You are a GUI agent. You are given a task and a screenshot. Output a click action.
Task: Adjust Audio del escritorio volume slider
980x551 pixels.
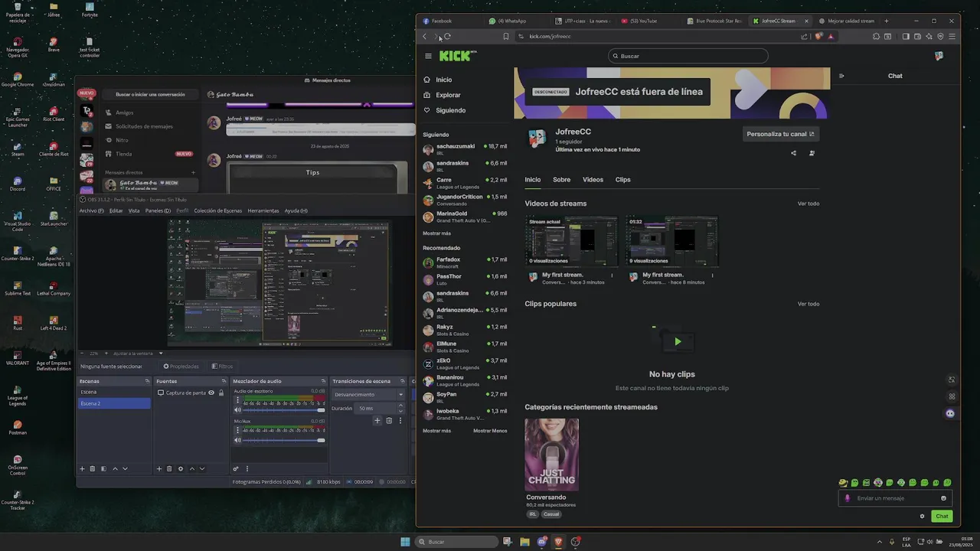point(285,410)
